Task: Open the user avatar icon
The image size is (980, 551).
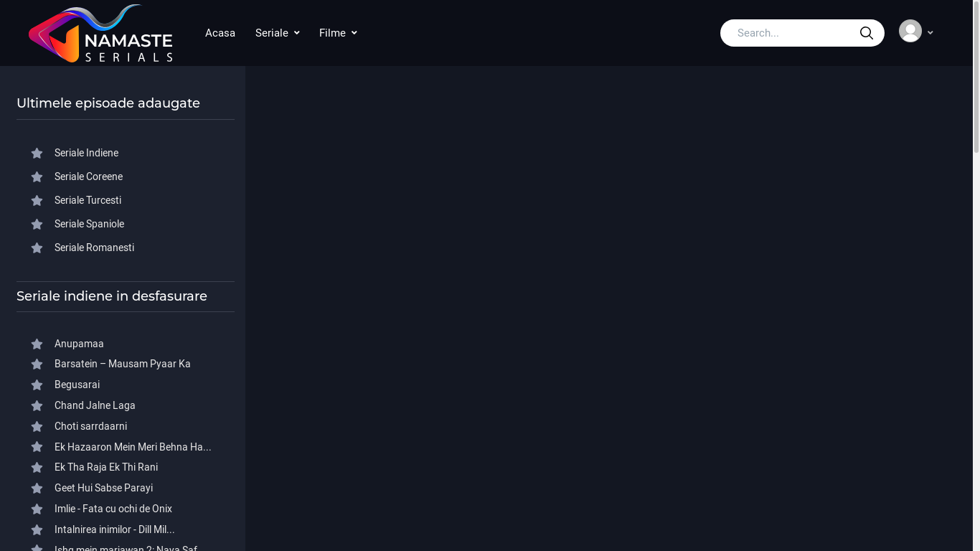Action: pyautogui.click(x=910, y=31)
